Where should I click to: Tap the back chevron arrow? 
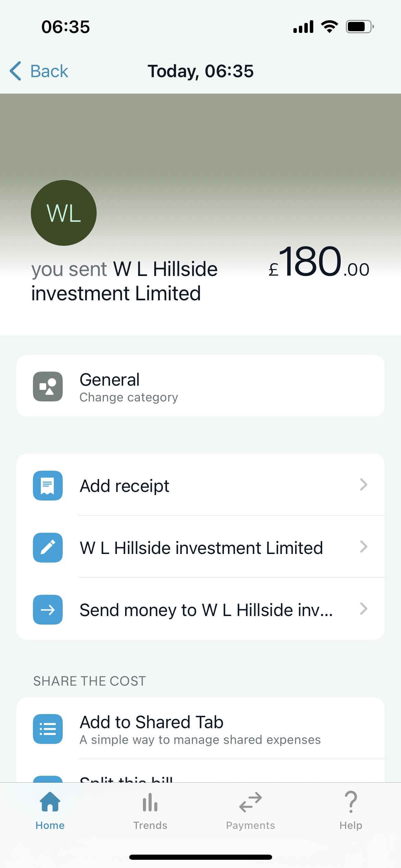[x=16, y=71]
